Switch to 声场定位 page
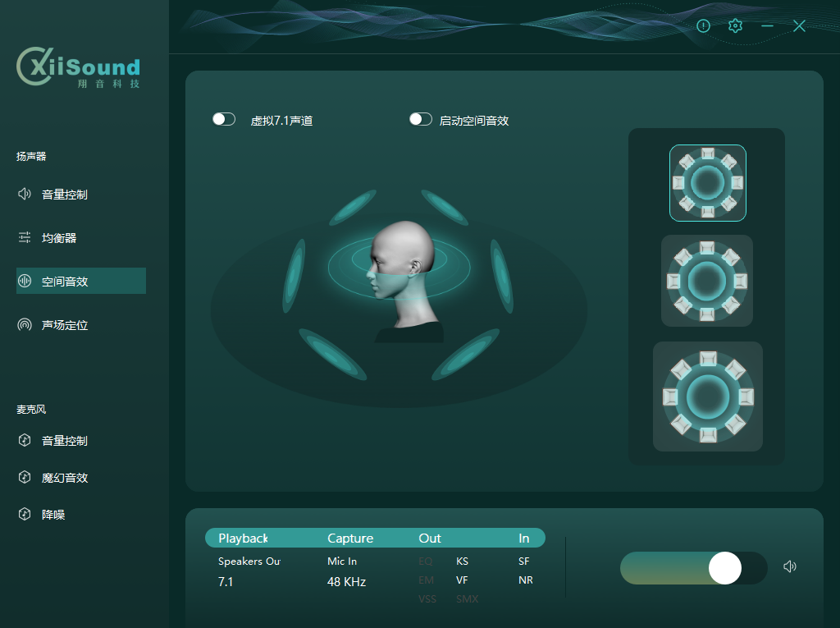This screenshot has width=840, height=628. [x=65, y=325]
